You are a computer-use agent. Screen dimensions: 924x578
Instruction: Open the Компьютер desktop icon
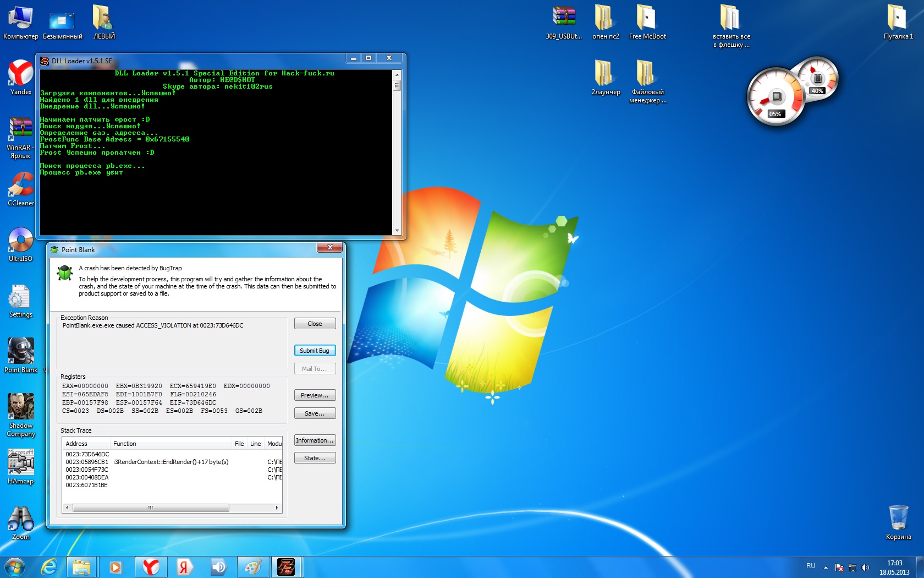(21, 22)
